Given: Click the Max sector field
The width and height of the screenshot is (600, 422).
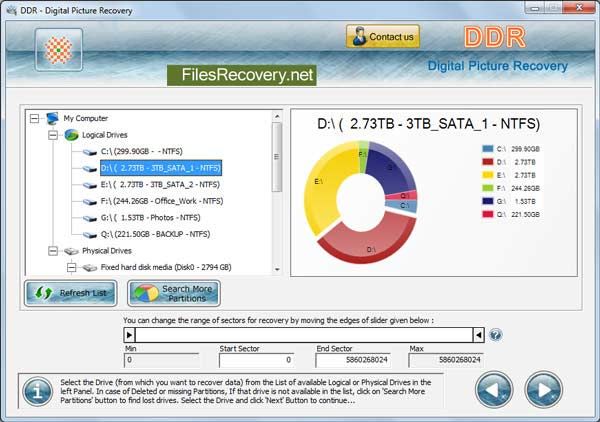Looking at the screenshot, I should [x=446, y=360].
